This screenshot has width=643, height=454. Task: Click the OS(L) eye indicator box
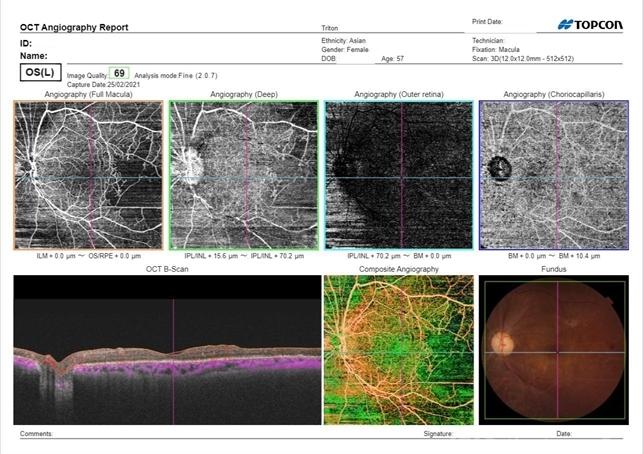pyautogui.click(x=38, y=73)
